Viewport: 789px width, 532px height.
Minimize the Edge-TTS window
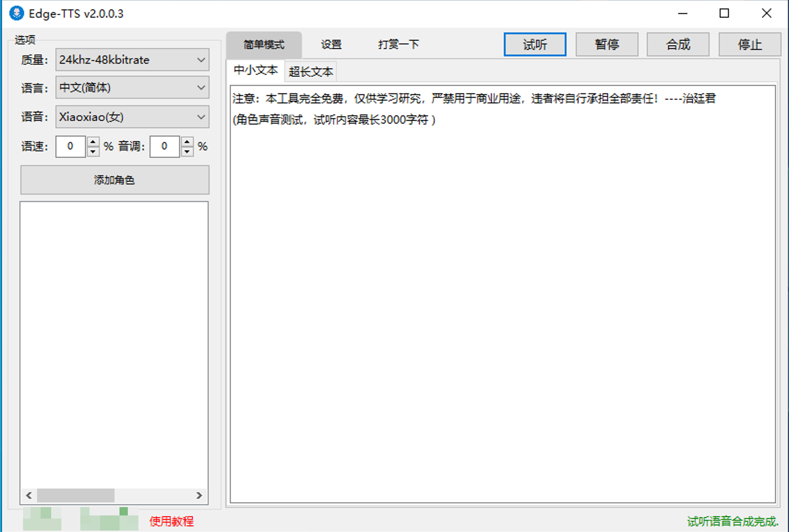coord(683,13)
